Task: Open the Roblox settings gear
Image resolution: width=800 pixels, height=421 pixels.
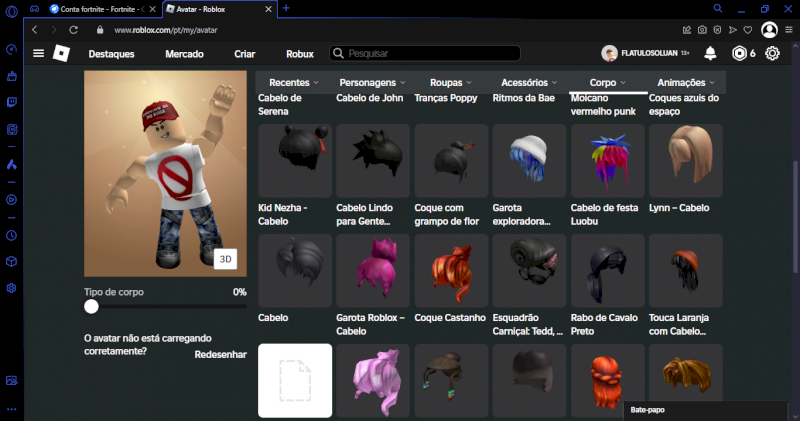Action: (772, 53)
